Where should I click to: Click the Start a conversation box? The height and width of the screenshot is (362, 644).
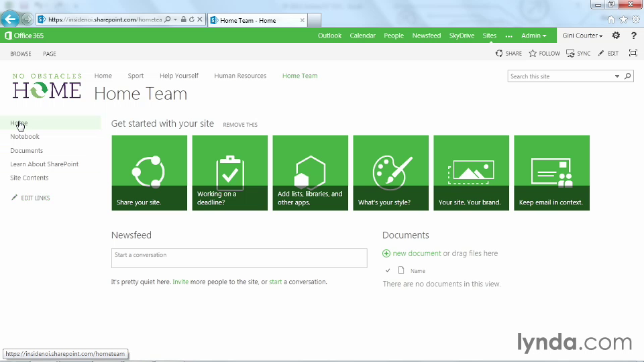tap(239, 257)
